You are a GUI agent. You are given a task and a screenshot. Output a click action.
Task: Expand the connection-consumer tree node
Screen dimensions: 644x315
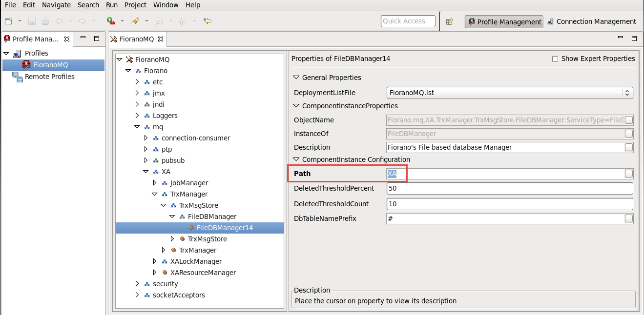click(146, 138)
